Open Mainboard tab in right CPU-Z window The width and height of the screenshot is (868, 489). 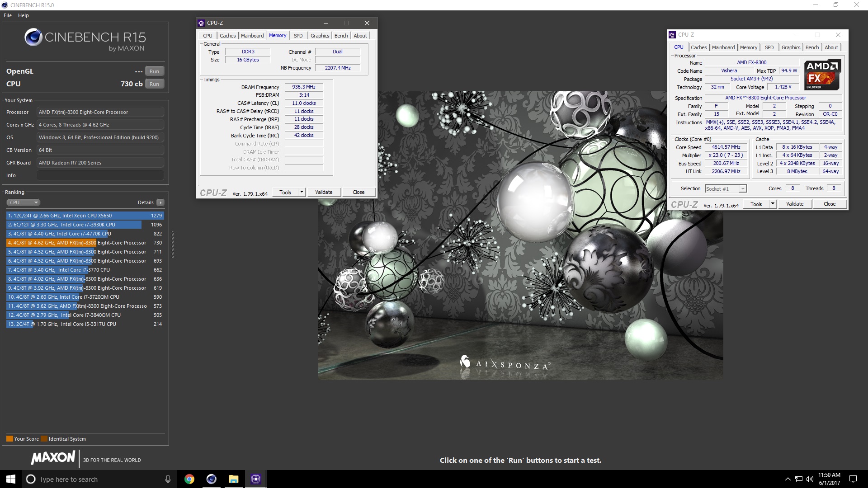coord(723,47)
